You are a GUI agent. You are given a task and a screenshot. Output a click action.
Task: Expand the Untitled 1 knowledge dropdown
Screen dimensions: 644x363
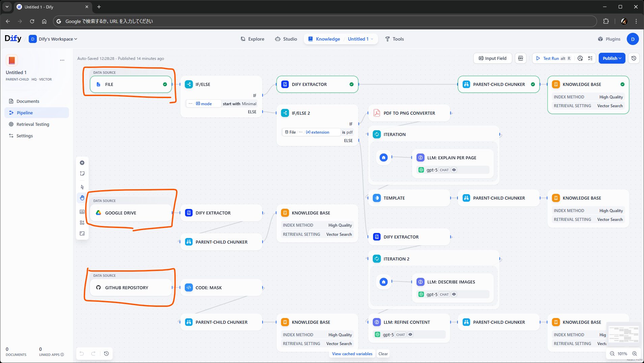[360, 39]
